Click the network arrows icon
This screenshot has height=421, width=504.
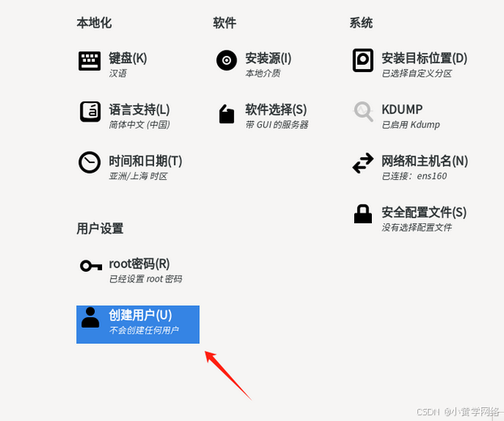(x=363, y=163)
